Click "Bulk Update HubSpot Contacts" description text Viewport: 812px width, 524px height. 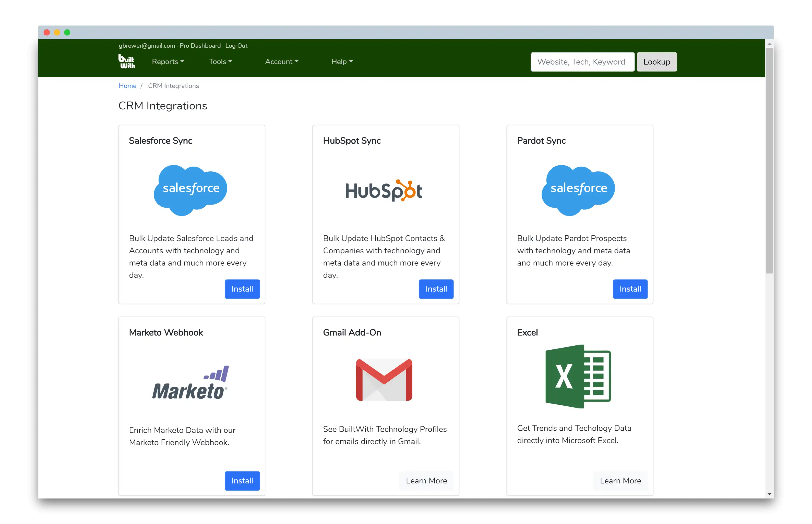pos(384,257)
